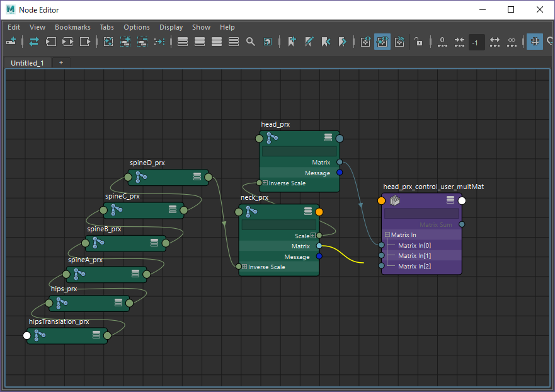This screenshot has width=555, height=392.
Task: Toggle the lock icon in toolbar
Action: point(418,42)
